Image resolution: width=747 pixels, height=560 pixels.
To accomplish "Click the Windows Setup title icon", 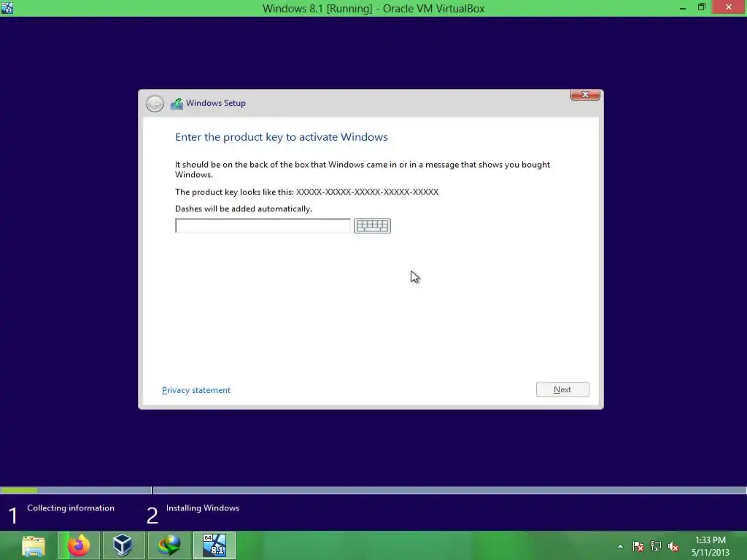I will [177, 104].
